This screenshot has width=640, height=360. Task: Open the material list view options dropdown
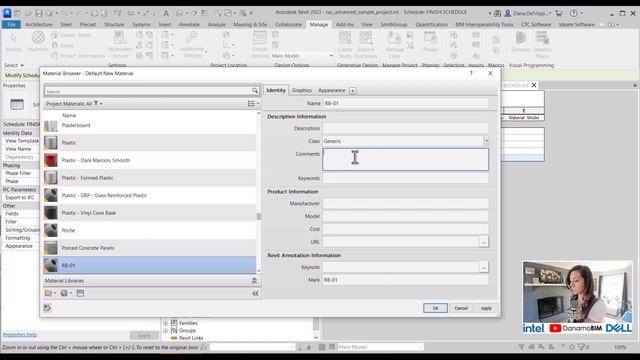[253, 104]
